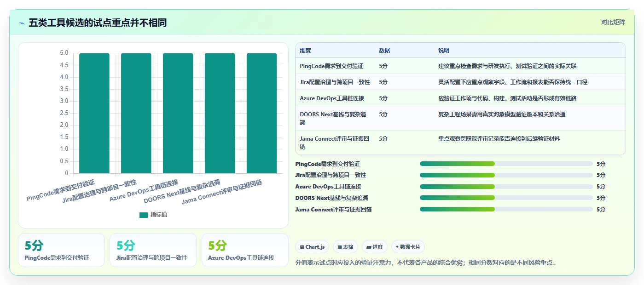Select the 数据卡片 chip
The image size is (644, 285).
point(408,247)
